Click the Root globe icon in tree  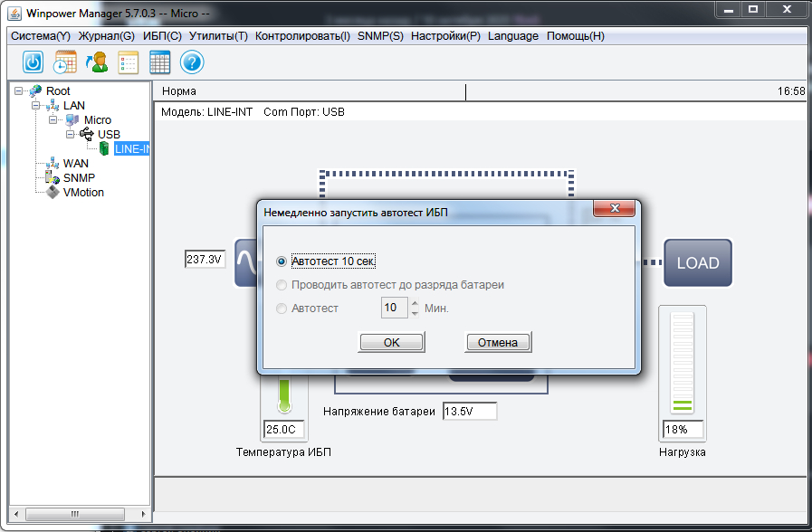(x=35, y=91)
